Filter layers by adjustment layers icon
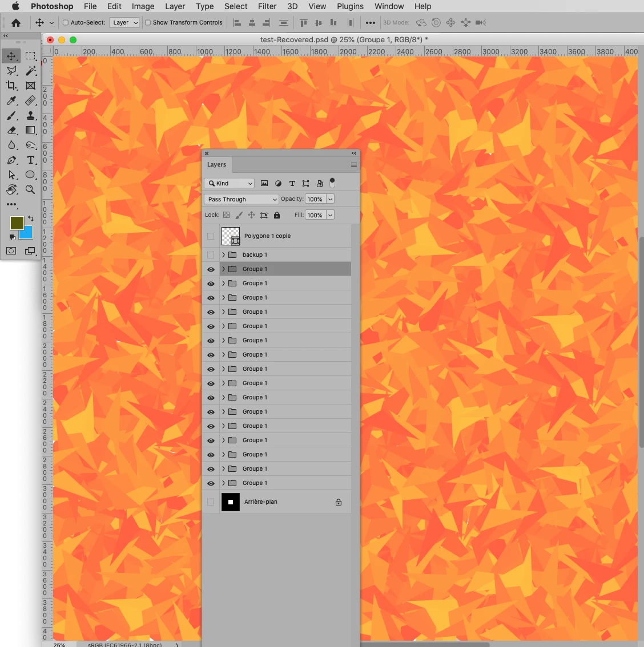This screenshot has height=647, width=644. tap(278, 183)
